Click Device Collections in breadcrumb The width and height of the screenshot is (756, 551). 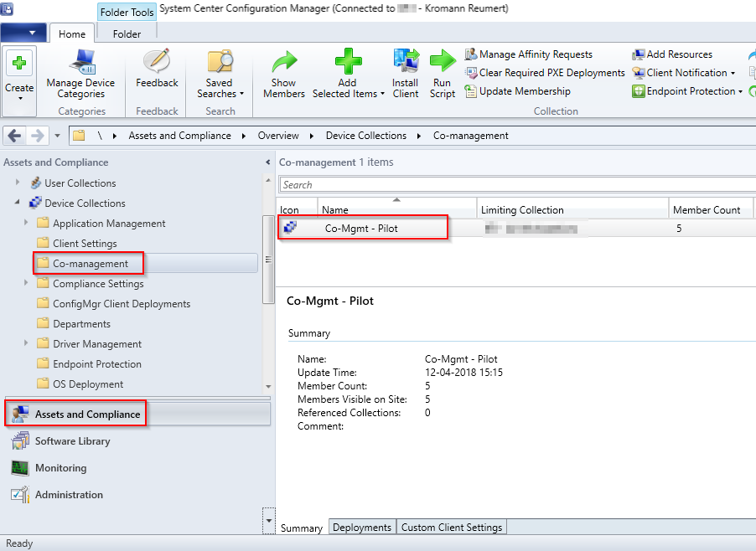366,136
